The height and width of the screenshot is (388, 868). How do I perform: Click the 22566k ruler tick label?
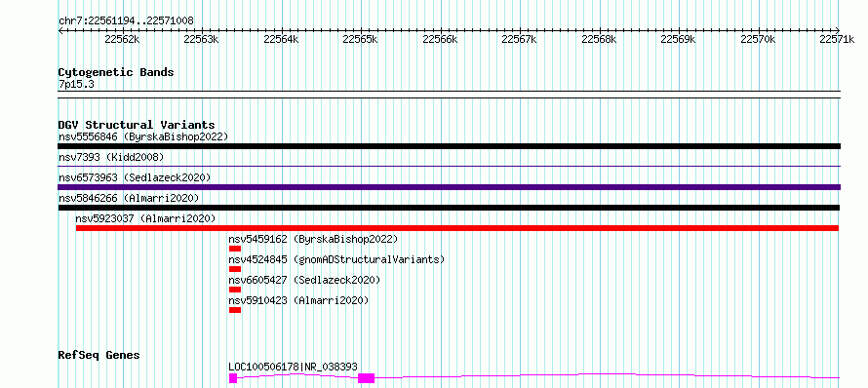tap(440, 39)
